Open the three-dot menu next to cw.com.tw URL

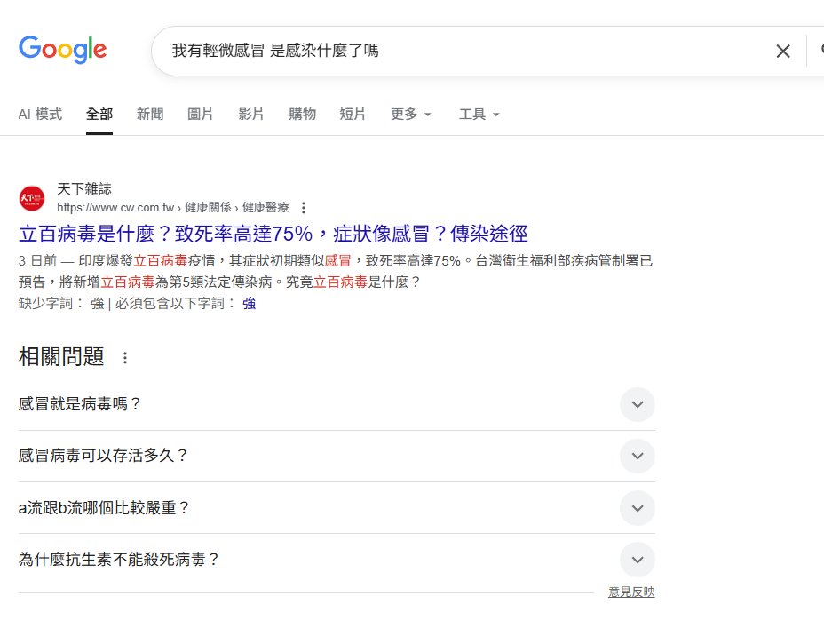point(303,208)
